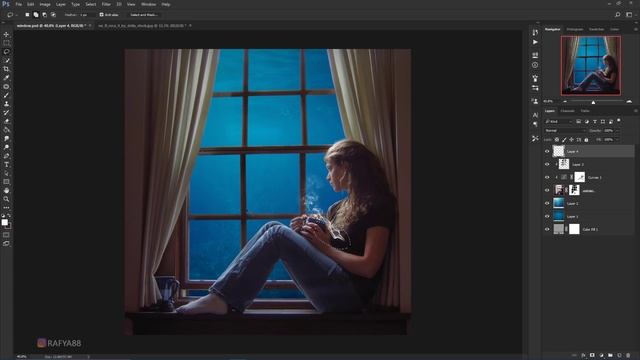640x360 pixels.
Task: Select the Rectangle shape tool
Action: [6, 182]
